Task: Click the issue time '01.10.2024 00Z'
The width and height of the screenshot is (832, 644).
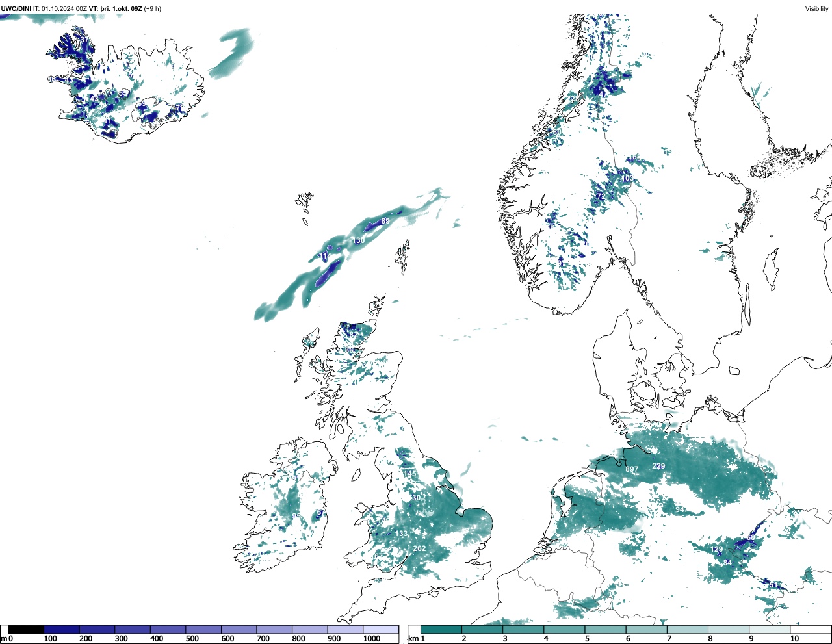Action: click(x=64, y=9)
